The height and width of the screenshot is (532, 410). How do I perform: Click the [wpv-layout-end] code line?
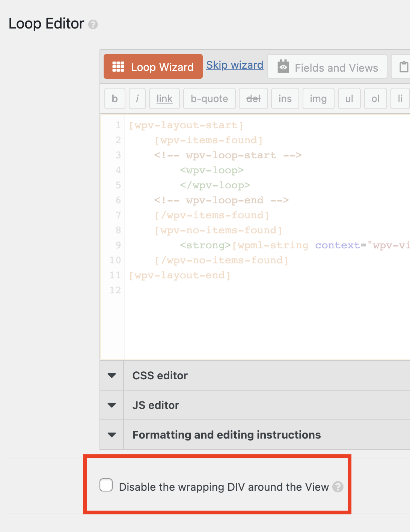(x=180, y=275)
